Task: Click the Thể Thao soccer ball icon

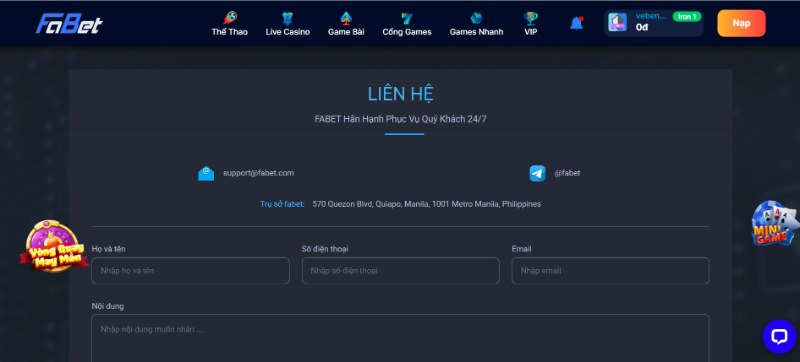Action: pyautogui.click(x=230, y=18)
